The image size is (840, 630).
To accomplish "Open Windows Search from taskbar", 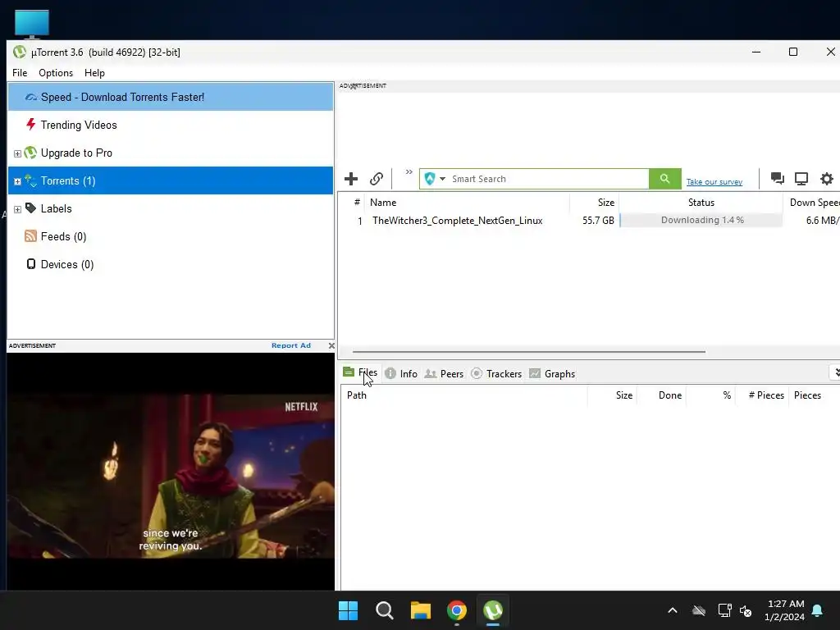I will tap(384, 610).
